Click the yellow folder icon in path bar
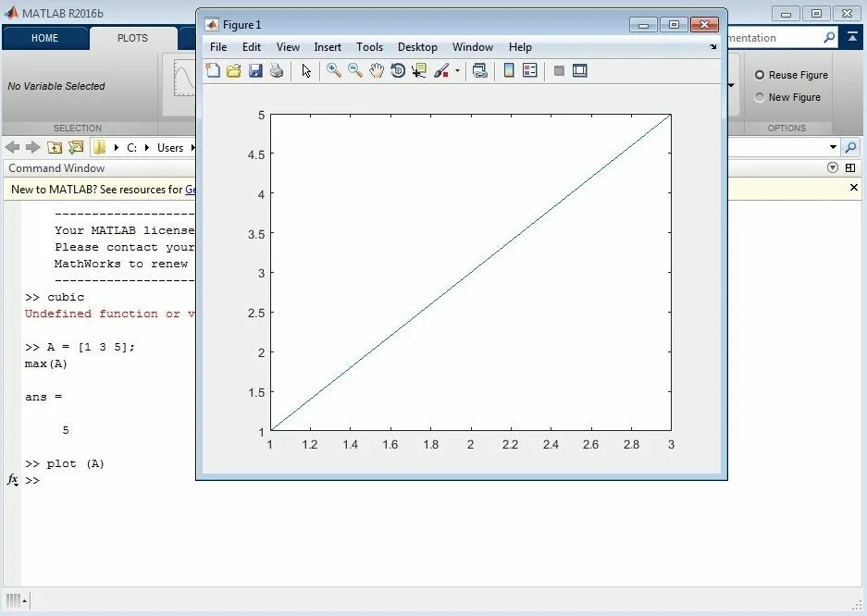This screenshot has height=616, width=867. point(100,147)
